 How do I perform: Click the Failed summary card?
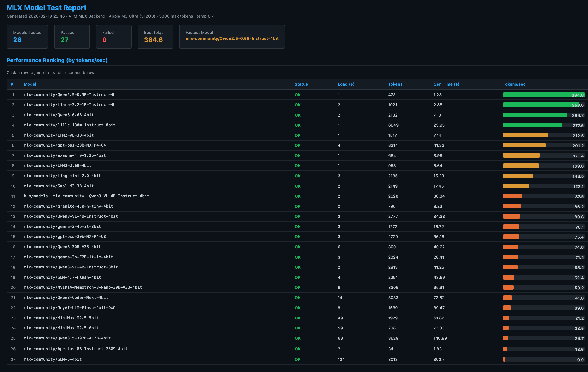[113, 37]
